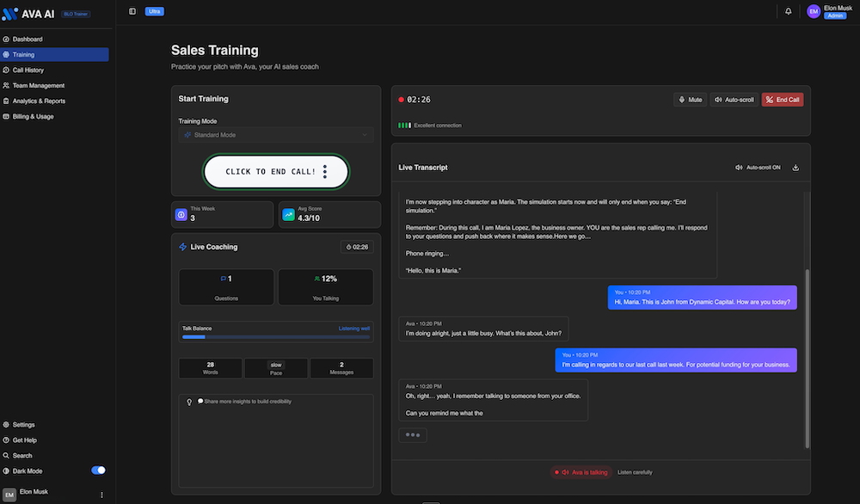Click the Ava is talking indicator
The width and height of the screenshot is (860, 504).
coord(582,472)
